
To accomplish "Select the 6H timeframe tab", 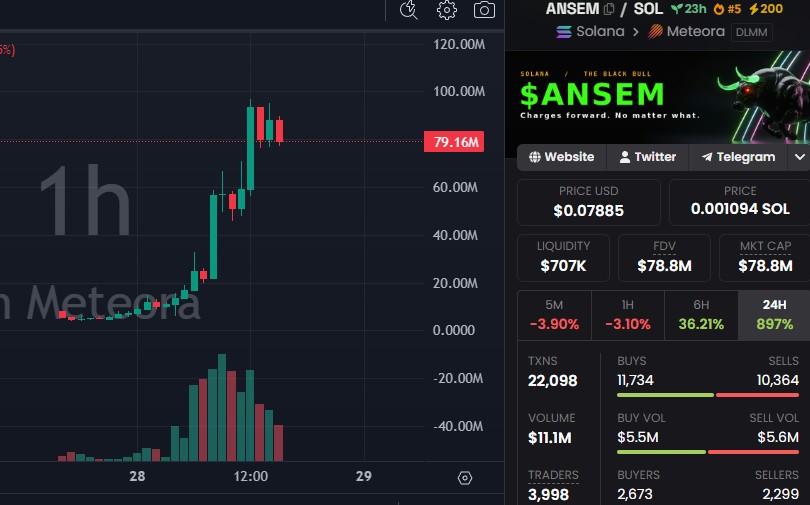I will (x=701, y=315).
